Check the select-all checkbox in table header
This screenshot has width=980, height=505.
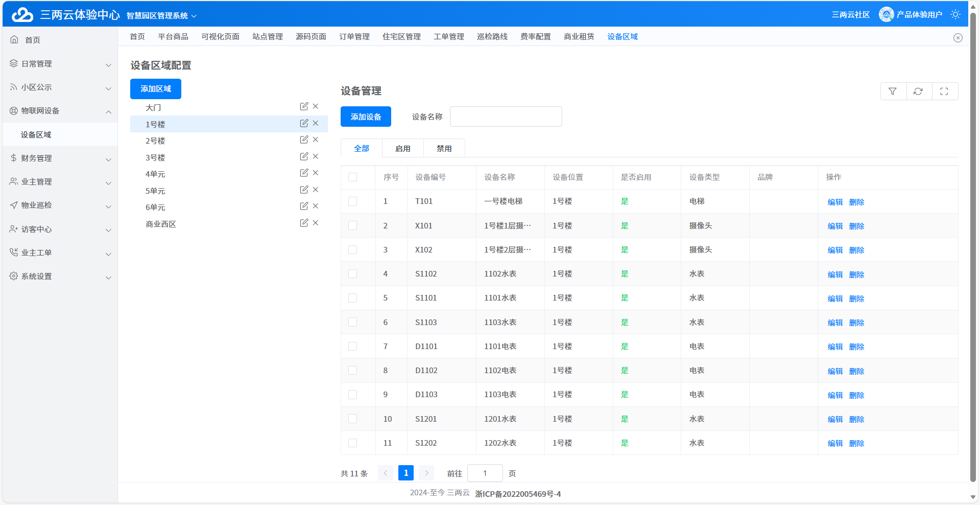tap(352, 176)
